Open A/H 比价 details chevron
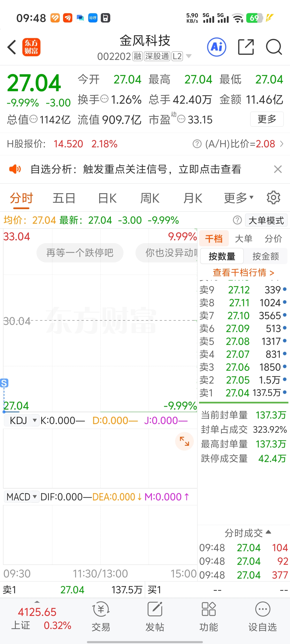Image resolution: width=290 pixels, height=644 pixels. [x=282, y=144]
